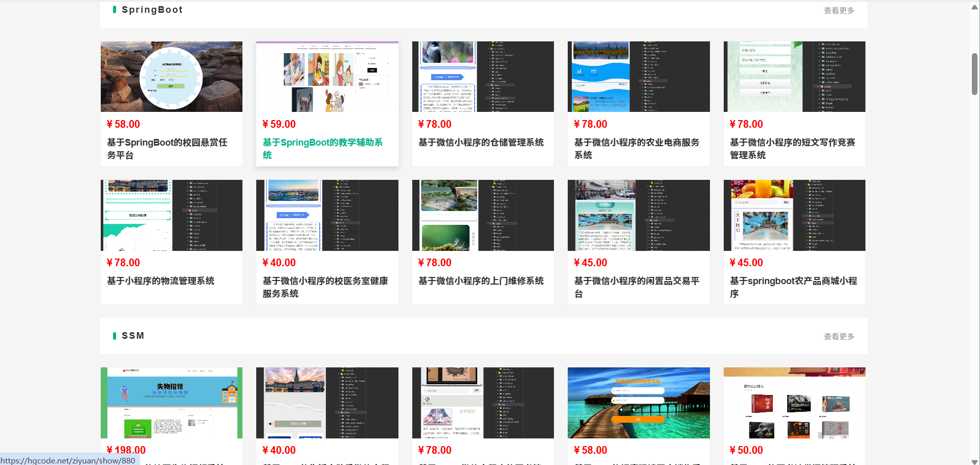
Task: Open SSM thumbnail above the ¥78.00 price
Action: tap(483, 403)
